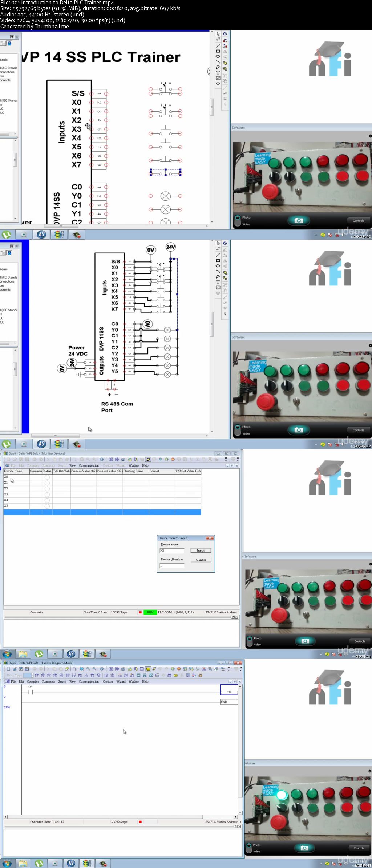
Task: Click Y0 coil in the ladder diagram
Action: (229, 690)
